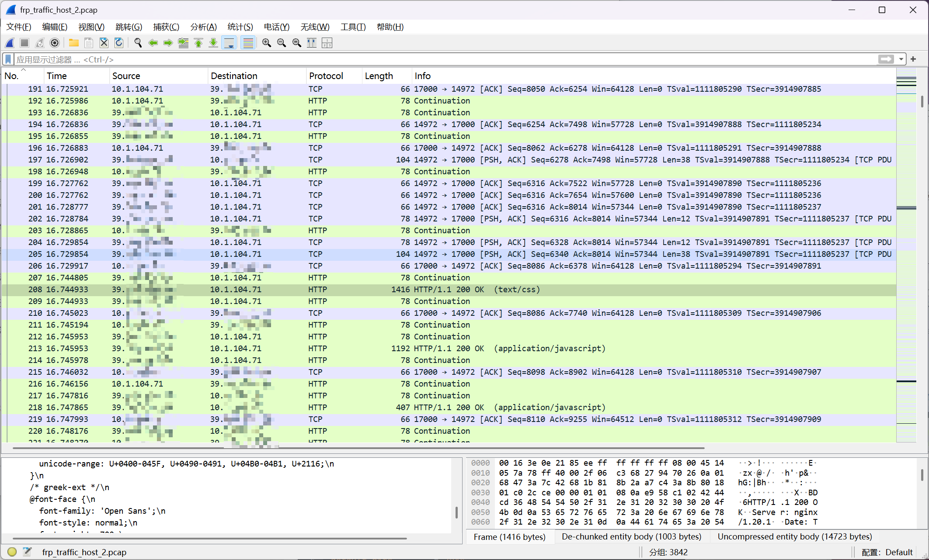Reset text to normal size
The width and height of the screenshot is (929, 560).
point(297,43)
